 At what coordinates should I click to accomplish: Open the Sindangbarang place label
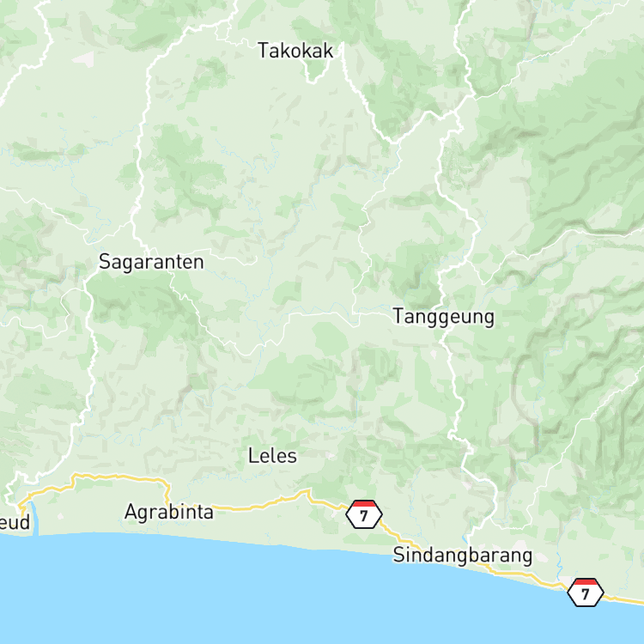click(x=463, y=556)
